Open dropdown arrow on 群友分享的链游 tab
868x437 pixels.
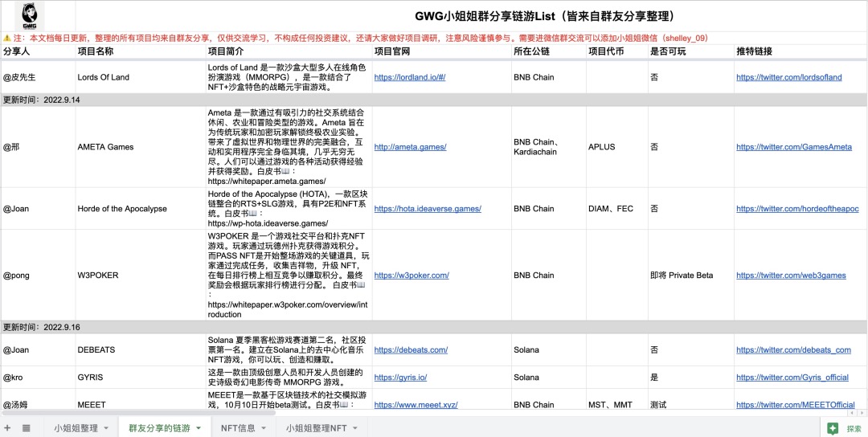pyautogui.click(x=198, y=428)
